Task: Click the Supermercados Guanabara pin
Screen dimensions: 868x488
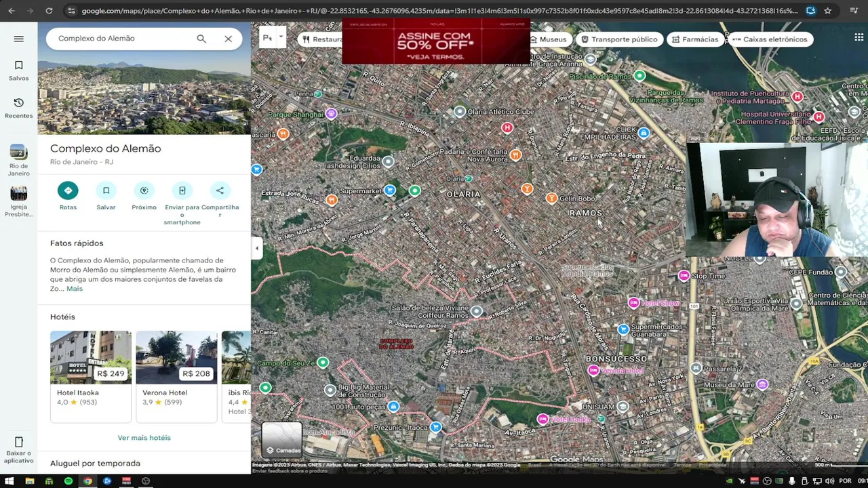Action: pos(623,329)
